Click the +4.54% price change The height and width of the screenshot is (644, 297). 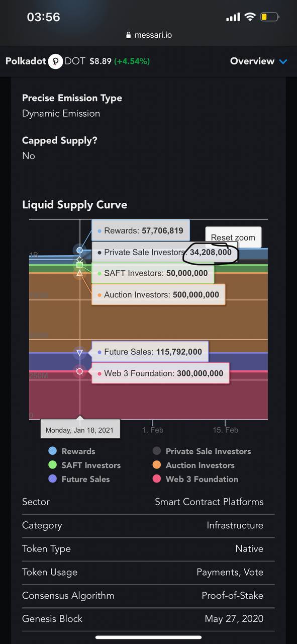point(132,61)
